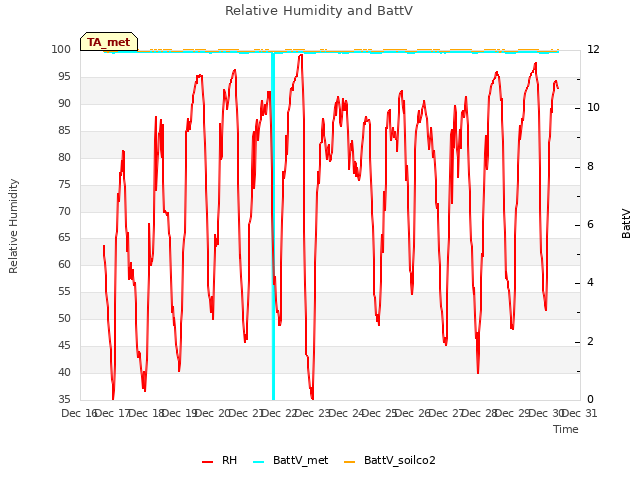Click the Relative Humidity axis title
The height and width of the screenshot is (480, 640).
tap(13, 226)
